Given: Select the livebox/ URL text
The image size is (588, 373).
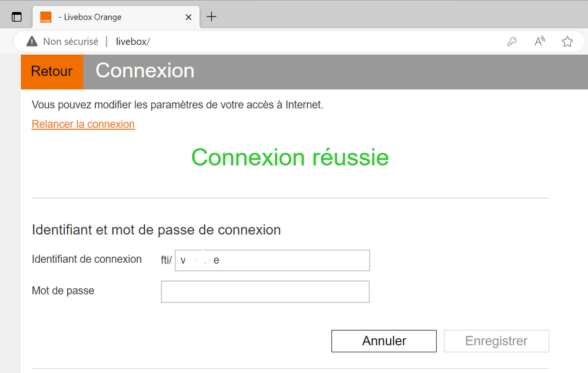Looking at the screenshot, I should click(132, 41).
